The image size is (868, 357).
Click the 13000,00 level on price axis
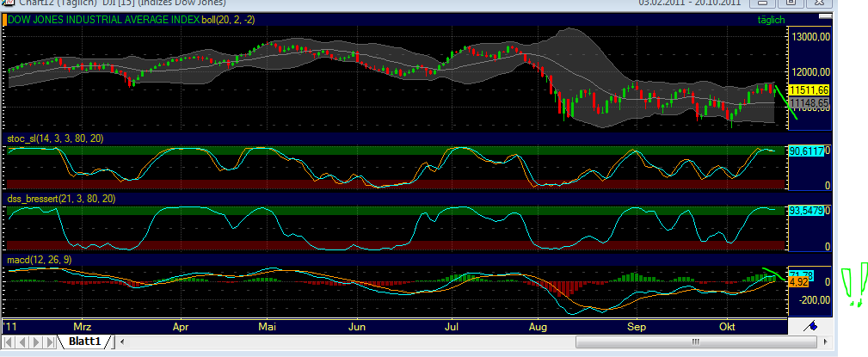pos(810,37)
